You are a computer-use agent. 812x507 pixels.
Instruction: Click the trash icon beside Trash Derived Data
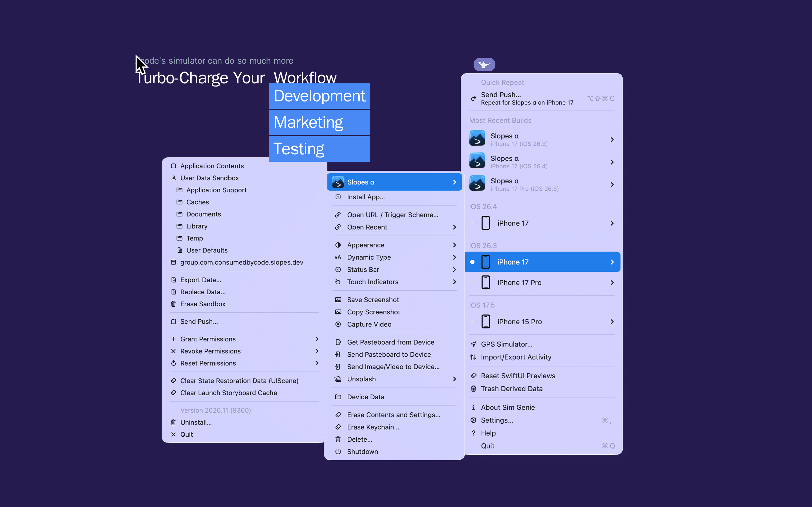(473, 389)
